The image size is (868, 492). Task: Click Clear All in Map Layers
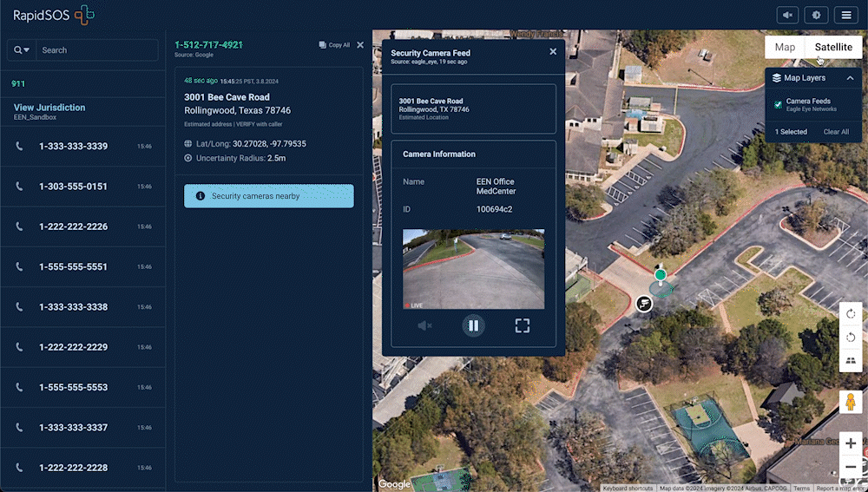click(x=836, y=132)
